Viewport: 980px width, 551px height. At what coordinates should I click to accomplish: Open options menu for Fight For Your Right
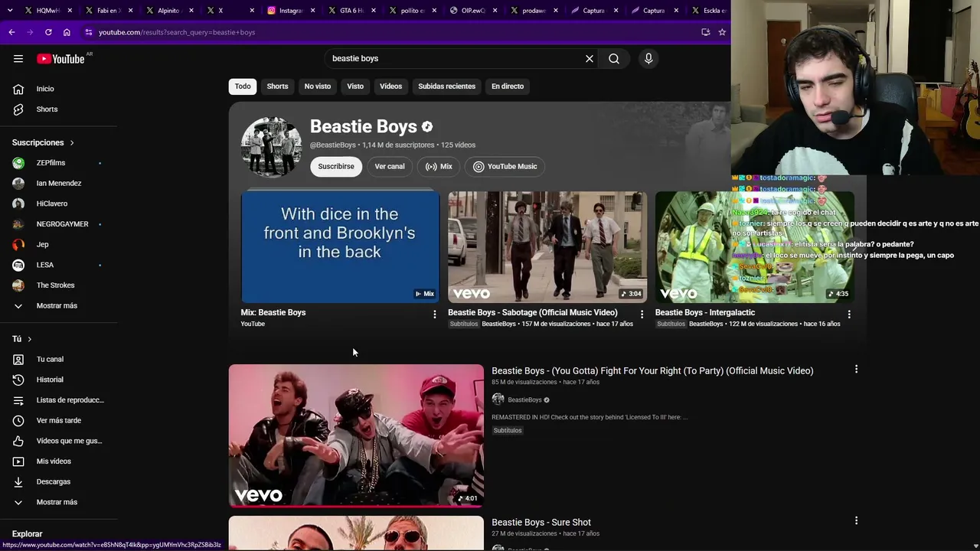coord(856,370)
